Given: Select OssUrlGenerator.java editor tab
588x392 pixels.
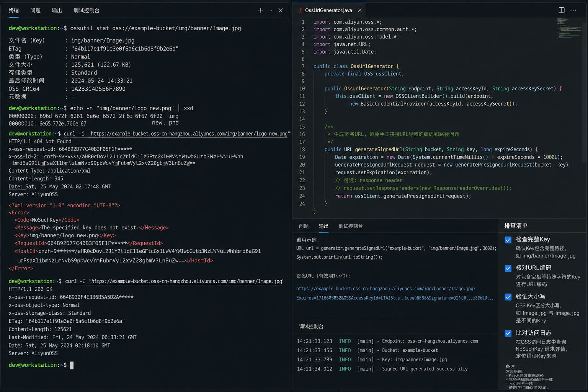Looking at the screenshot, I should tap(328, 10).
